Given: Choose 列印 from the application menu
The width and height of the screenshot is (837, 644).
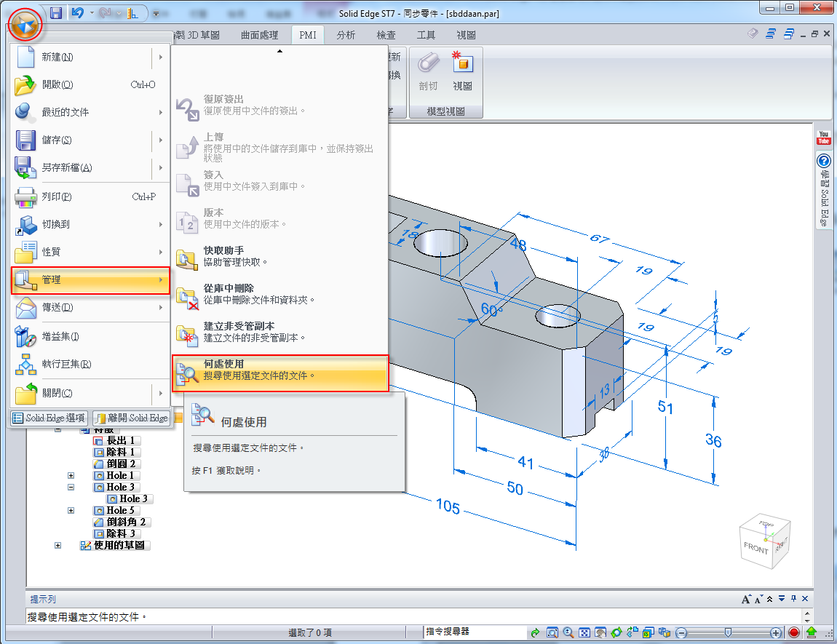Looking at the screenshot, I should point(90,197).
